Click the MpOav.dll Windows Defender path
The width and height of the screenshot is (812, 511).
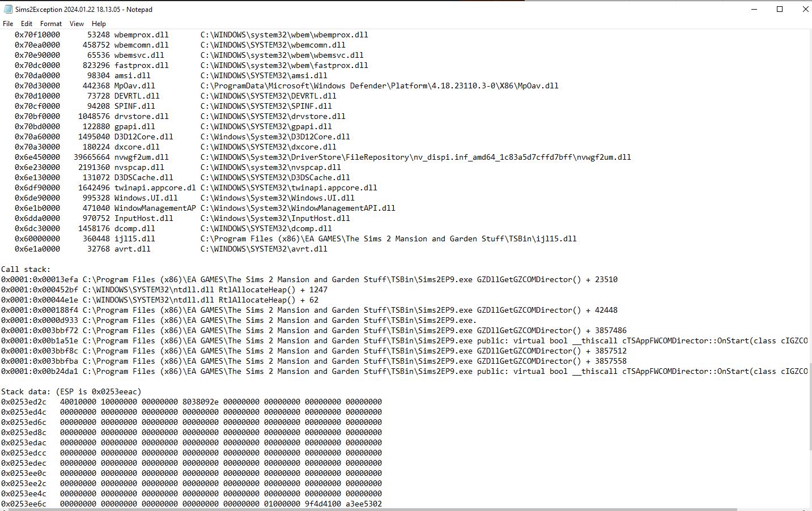379,86
